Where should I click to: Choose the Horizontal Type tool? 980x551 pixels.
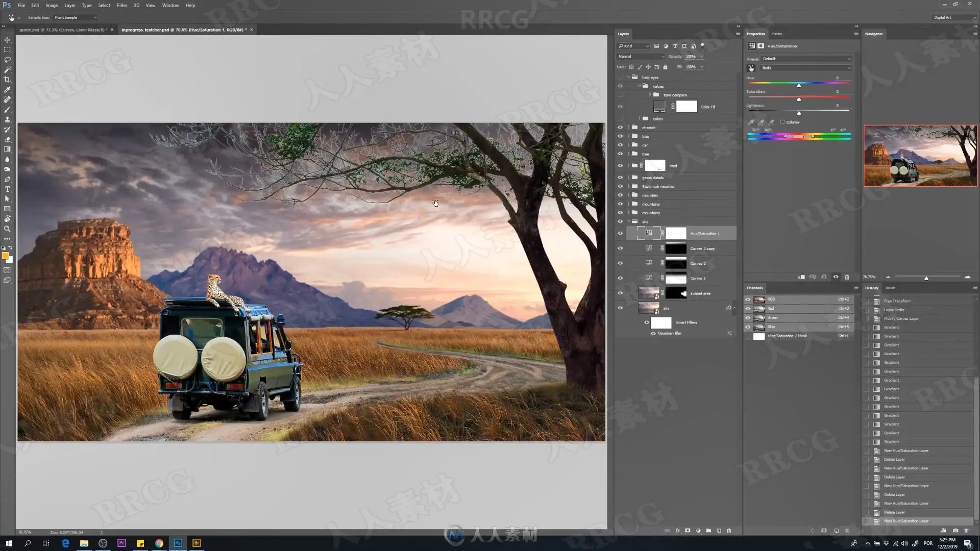click(x=7, y=189)
